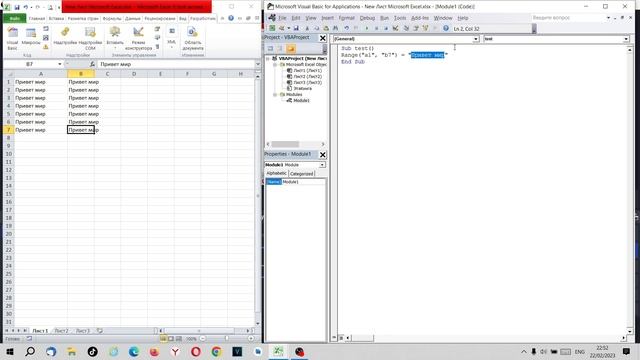Switch to Categorized tab in Properties
Screen dimensions: 640x360
point(302,173)
